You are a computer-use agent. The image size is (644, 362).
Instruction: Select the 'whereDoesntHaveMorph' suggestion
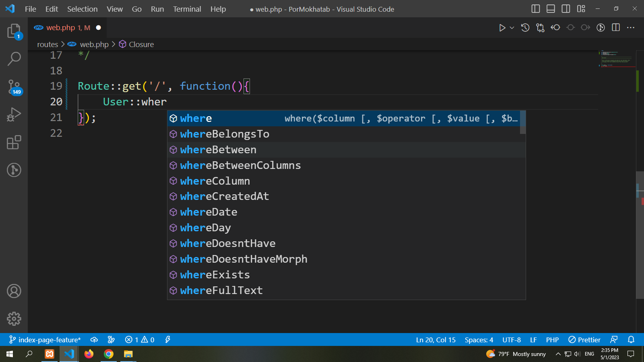point(344,259)
